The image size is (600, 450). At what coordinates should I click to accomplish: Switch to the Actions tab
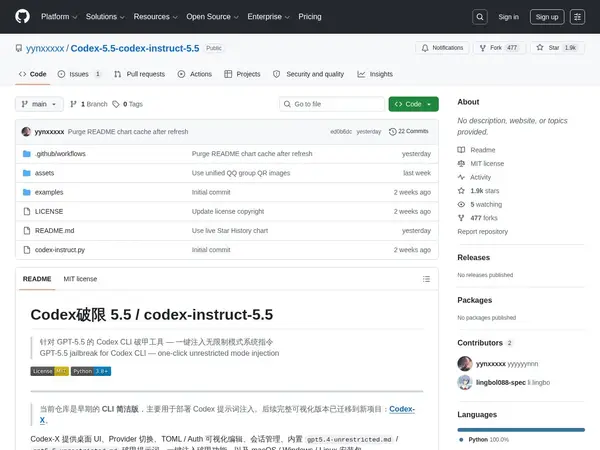pos(195,74)
